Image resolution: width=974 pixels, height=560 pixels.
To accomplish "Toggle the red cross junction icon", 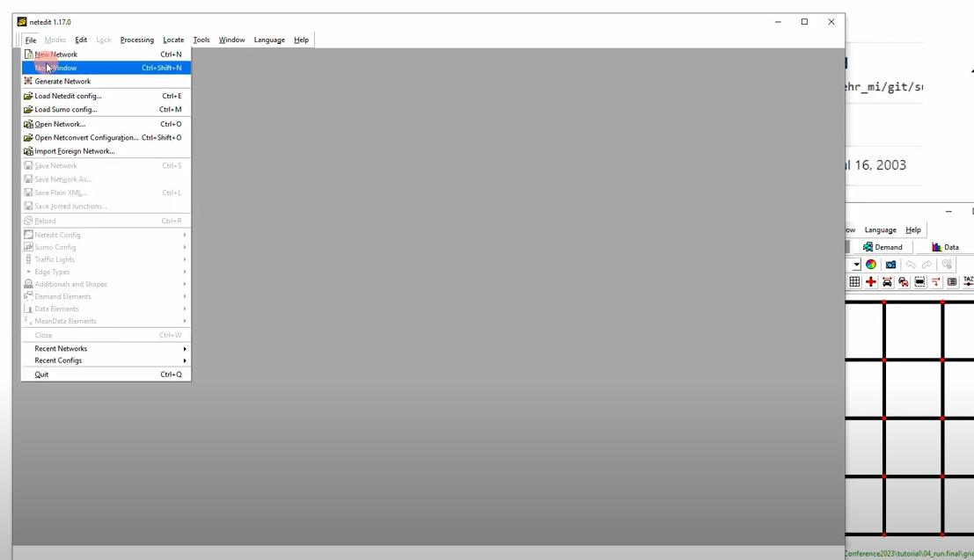I will [871, 282].
